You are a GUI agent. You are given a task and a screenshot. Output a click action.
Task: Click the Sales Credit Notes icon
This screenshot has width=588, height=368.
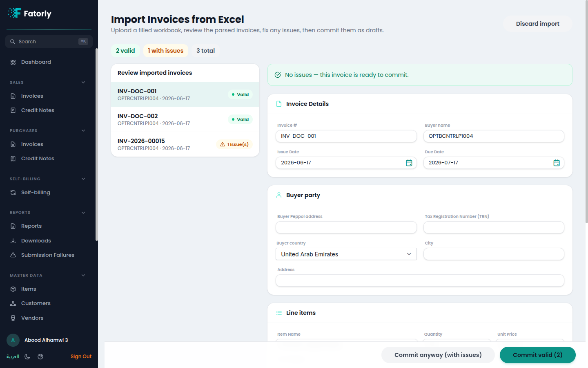pos(13,110)
